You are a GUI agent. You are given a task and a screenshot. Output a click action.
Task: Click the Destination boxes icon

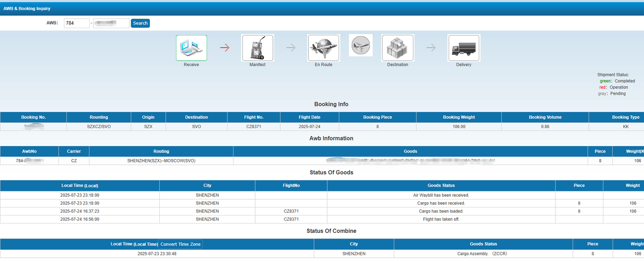point(398,48)
